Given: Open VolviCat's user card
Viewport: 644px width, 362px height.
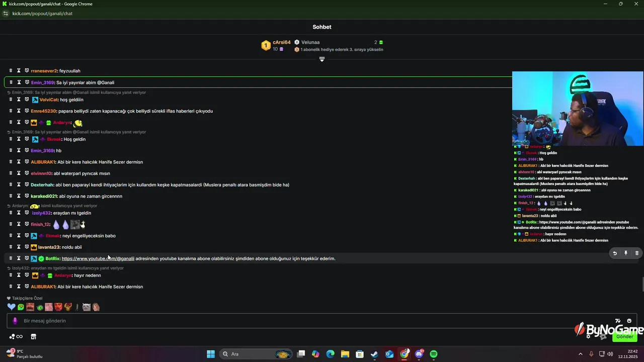Looking at the screenshot, I should point(49,100).
